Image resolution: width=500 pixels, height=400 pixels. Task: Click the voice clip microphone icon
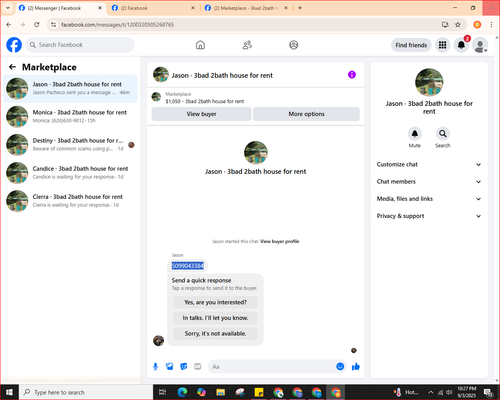pos(155,367)
